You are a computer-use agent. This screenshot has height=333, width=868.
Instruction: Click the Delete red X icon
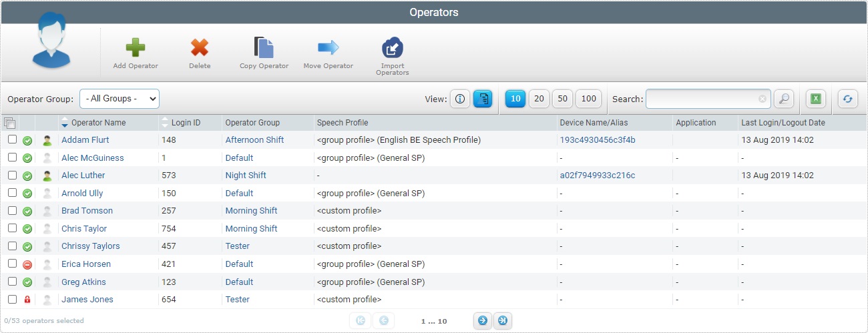pyautogui.click(x=200, y=47)
